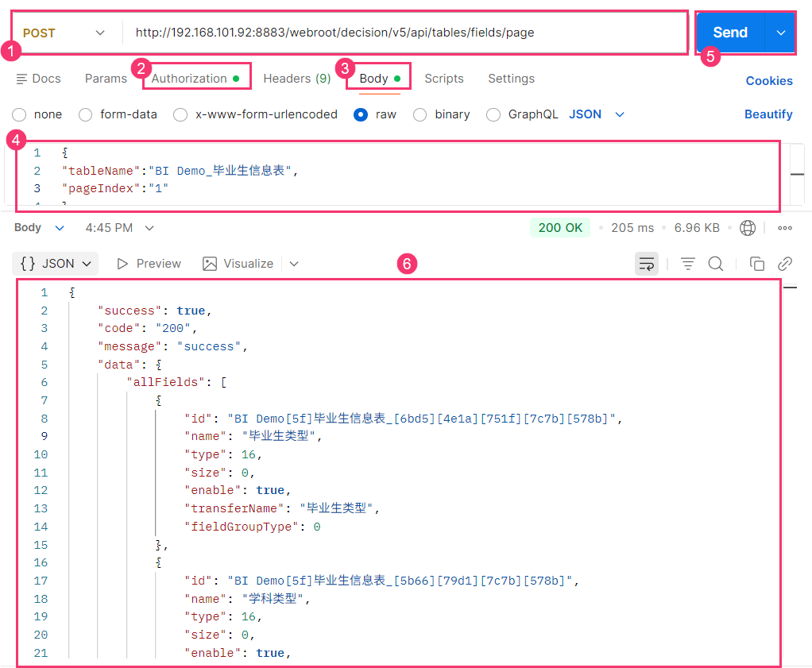Select the x-www-form-urlencoded body type
This screenshot has width=812, height=668.
180,114
